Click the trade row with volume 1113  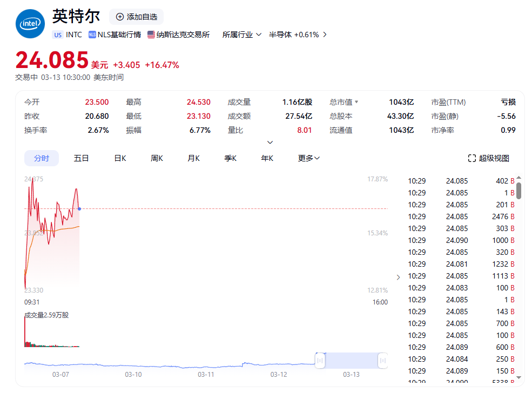(461, 276)
